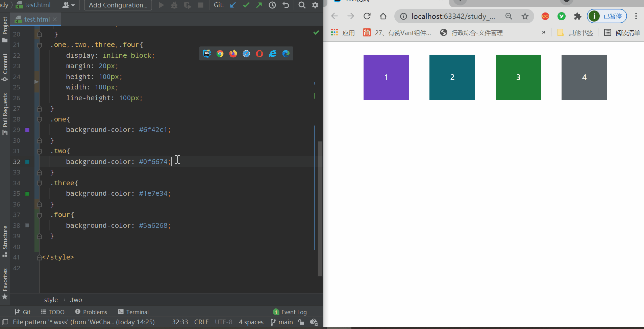The width and height of the screenshot is (644, 329).
Task: Collapse the .one CSS rule fold
Action: (x=40, y=119)
